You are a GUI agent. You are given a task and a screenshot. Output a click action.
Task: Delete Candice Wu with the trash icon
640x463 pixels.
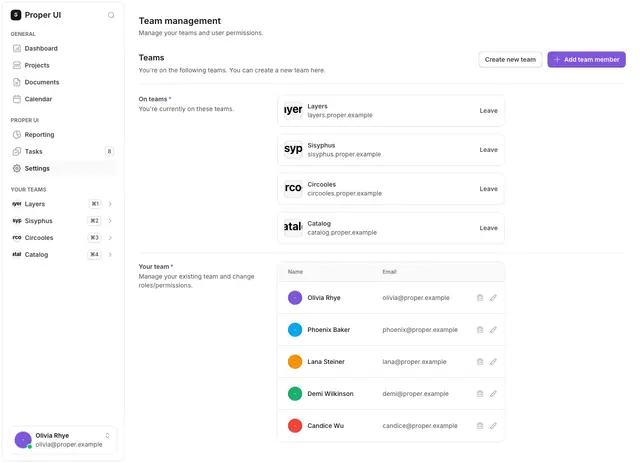[480, 426]
